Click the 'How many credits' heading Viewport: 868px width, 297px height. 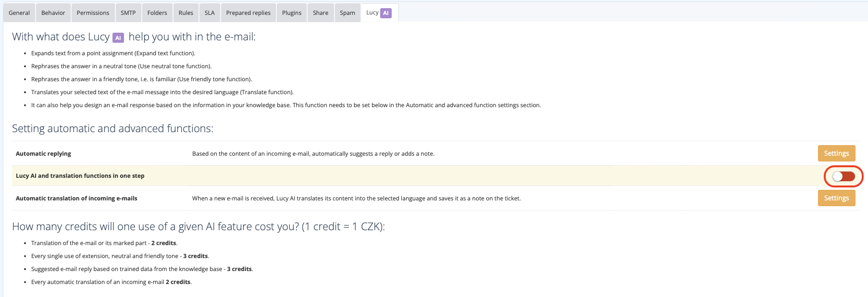(x=198, y=227)
